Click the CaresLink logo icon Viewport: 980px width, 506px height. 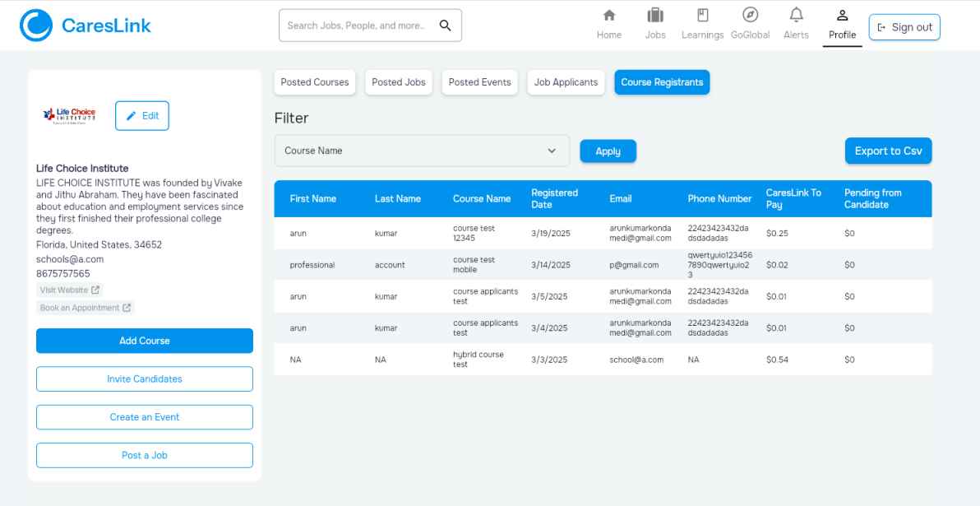point(36,26)
